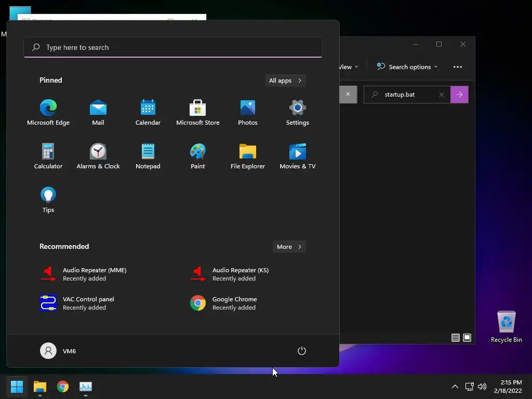The width and height of the screenshot is (532, 399).
Task: Open Notepad from pinned apps
Action: [x=148, y=156]
